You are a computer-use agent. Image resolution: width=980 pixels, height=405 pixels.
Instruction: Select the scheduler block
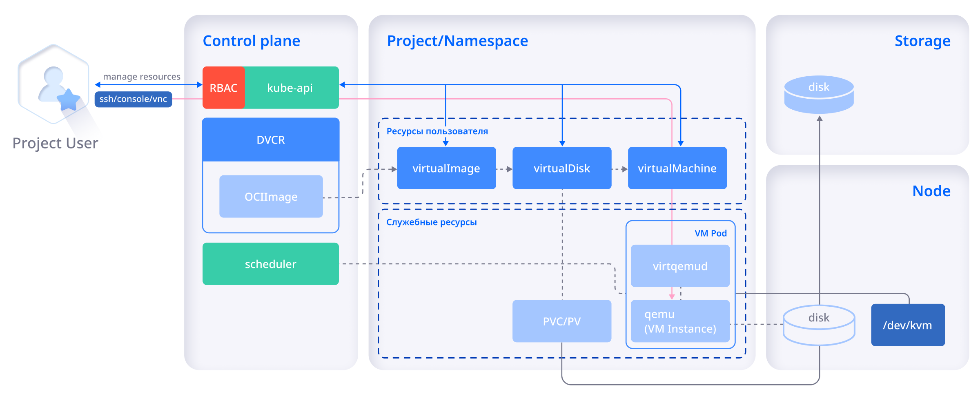point(271,264)
